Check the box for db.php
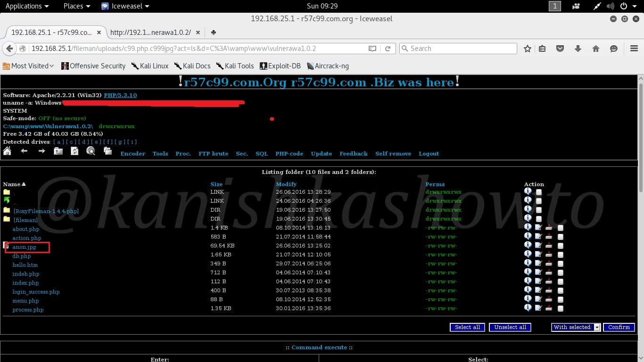The height and width of the screenshot is (362, 644). tap(561, 255)
